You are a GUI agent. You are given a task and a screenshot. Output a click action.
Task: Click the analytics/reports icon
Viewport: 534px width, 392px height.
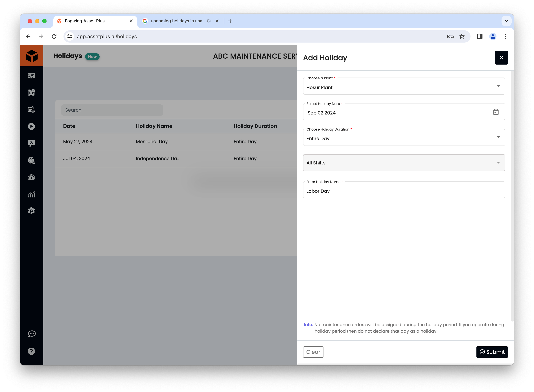[32, 194]
